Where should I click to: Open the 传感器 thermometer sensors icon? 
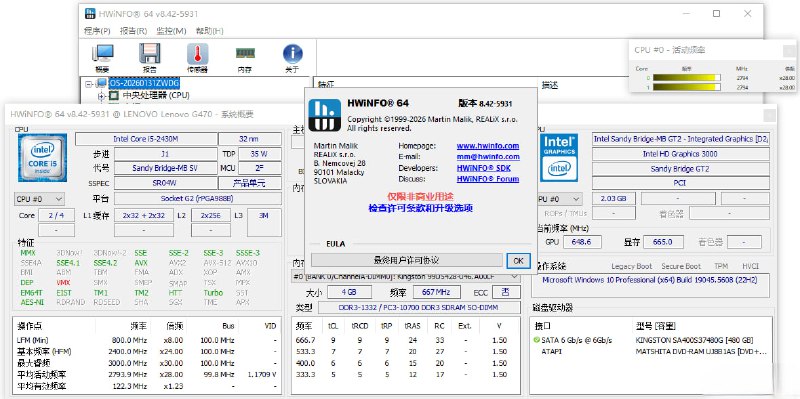pyautogui.click(x=197, y=54)
